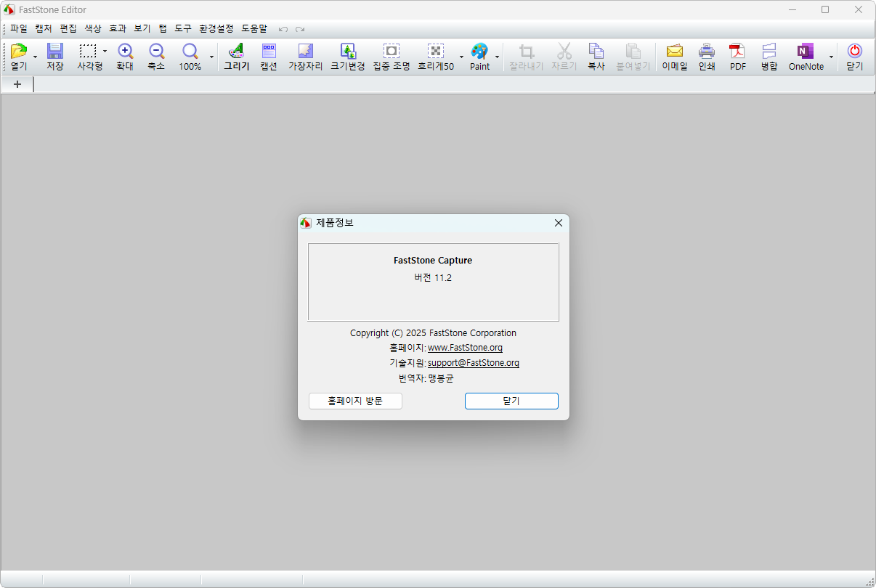Expand the dropdown arrow beside OneNote
Screen dimensions: 876x588
831,57
